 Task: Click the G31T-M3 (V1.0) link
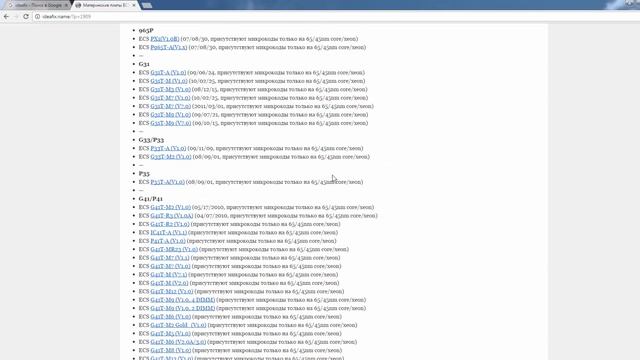170,89
